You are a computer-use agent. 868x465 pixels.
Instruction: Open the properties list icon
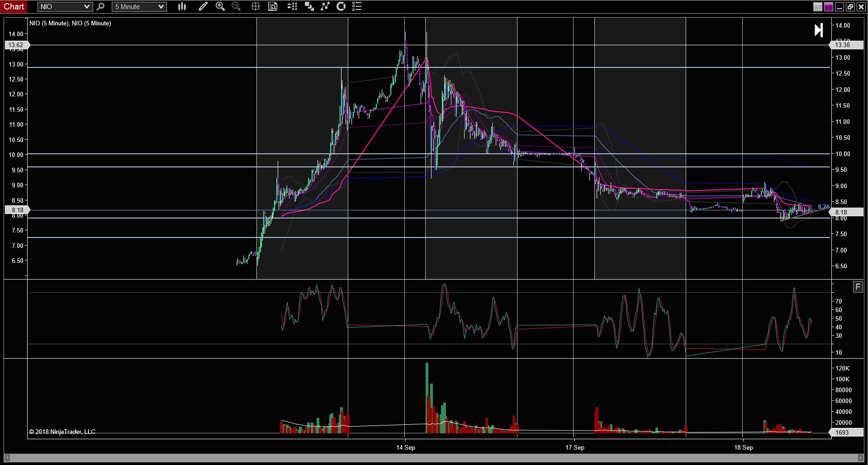[x=357, y=6]
